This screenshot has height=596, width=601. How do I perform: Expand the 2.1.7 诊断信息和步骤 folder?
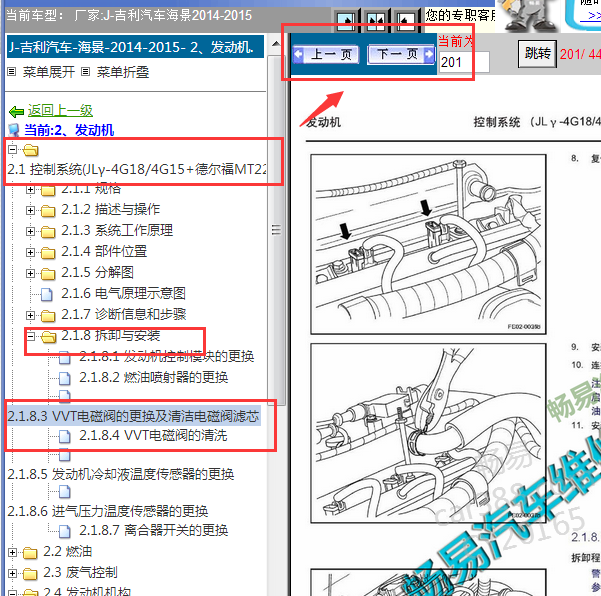pos(30,315)
